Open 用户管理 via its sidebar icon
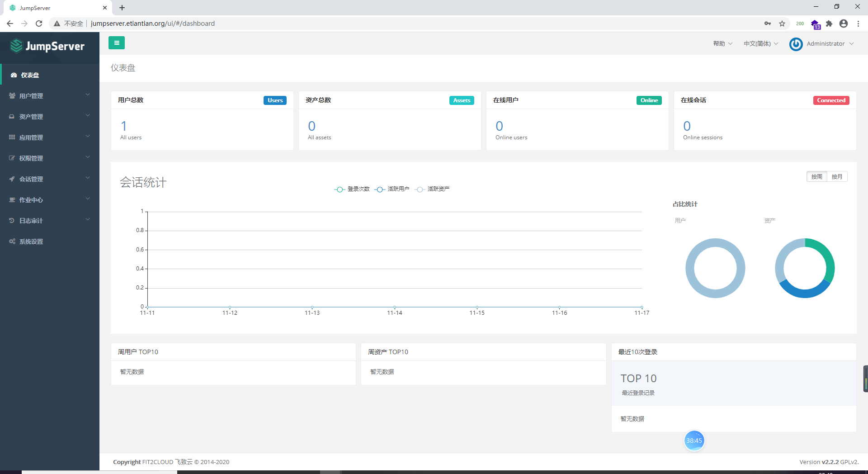 click(12, 95)
